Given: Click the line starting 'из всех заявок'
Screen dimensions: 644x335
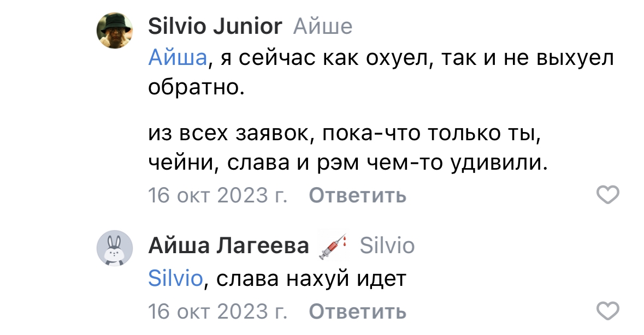Looking at the screenshot, I should pos(345,133).
